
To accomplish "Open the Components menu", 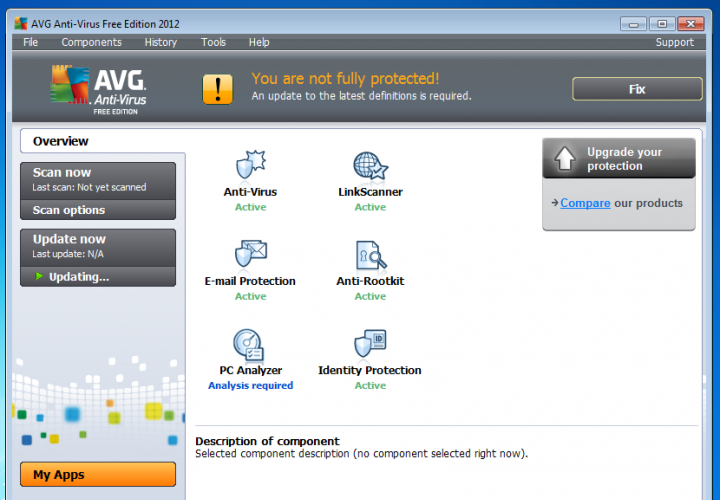I will (x=91, y=42).
